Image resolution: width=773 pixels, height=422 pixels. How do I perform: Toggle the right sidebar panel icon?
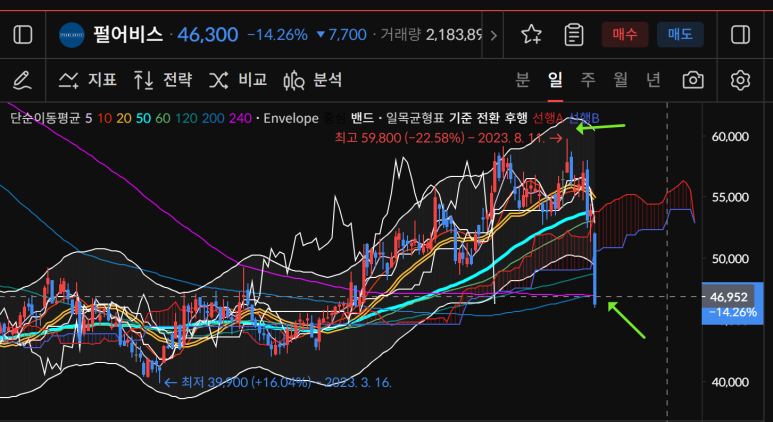pos(739,35)
